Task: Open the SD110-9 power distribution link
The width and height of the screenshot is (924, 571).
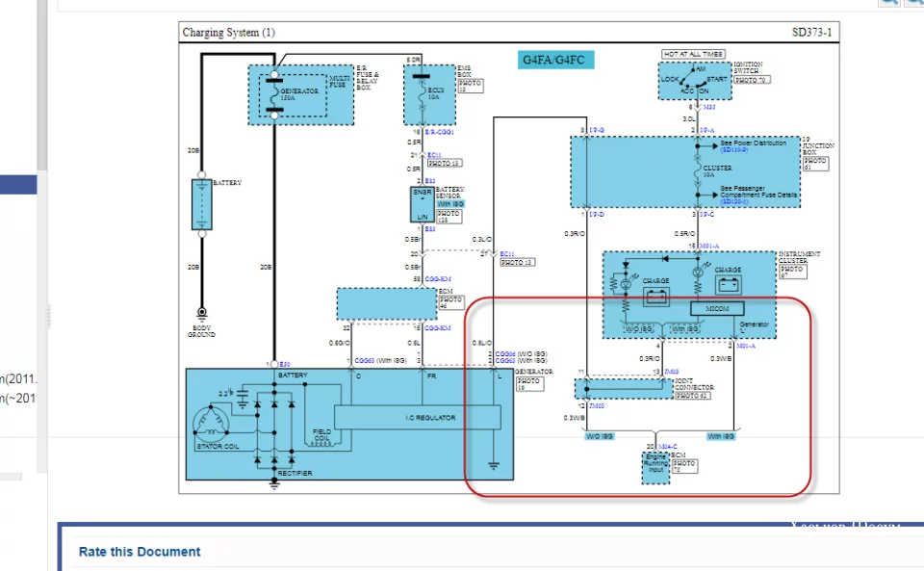Action: pos(733,150)
